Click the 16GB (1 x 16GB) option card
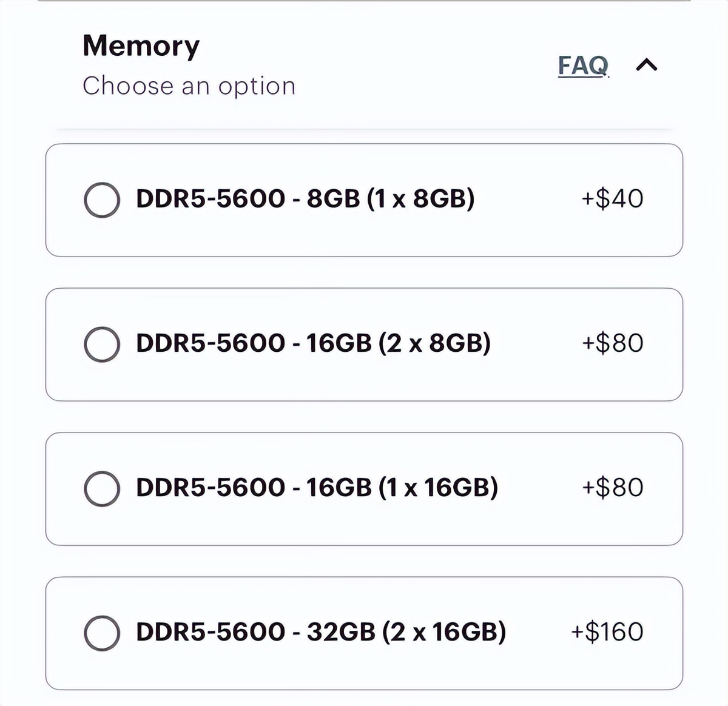This screenshot has height=706, width=728. pyautogui.click(x=364, y=486)
